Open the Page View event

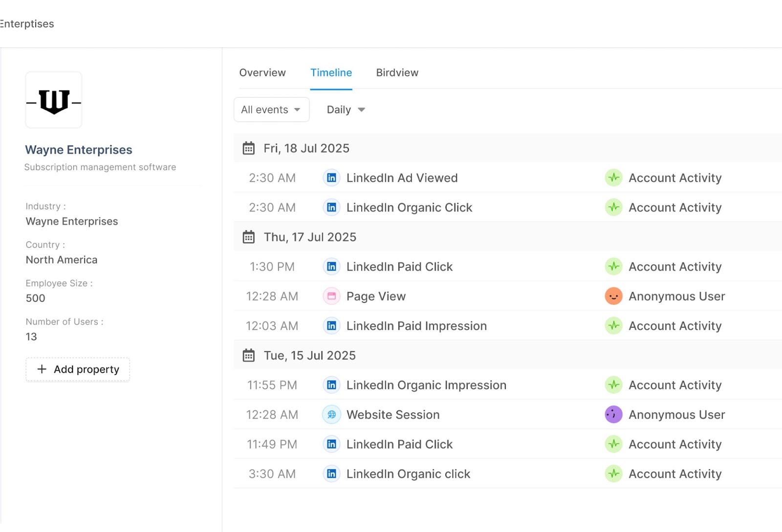click(x=376, y=297)
